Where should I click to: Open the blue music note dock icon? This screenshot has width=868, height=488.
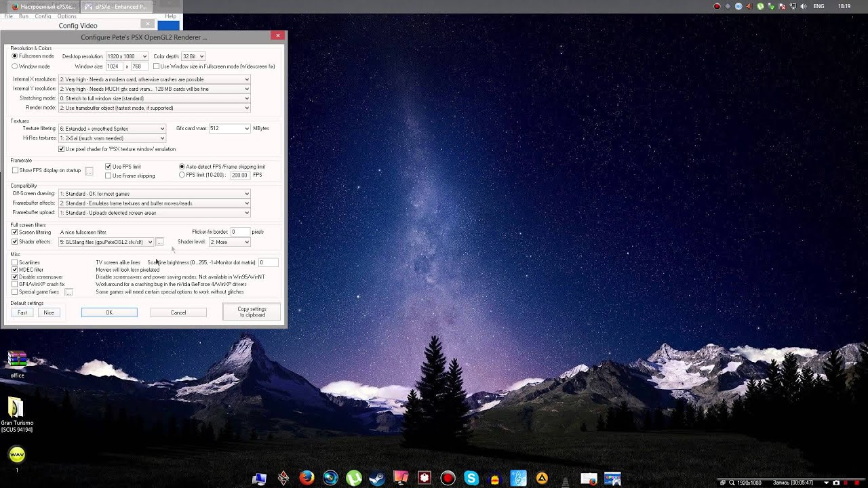coord(518,478)
